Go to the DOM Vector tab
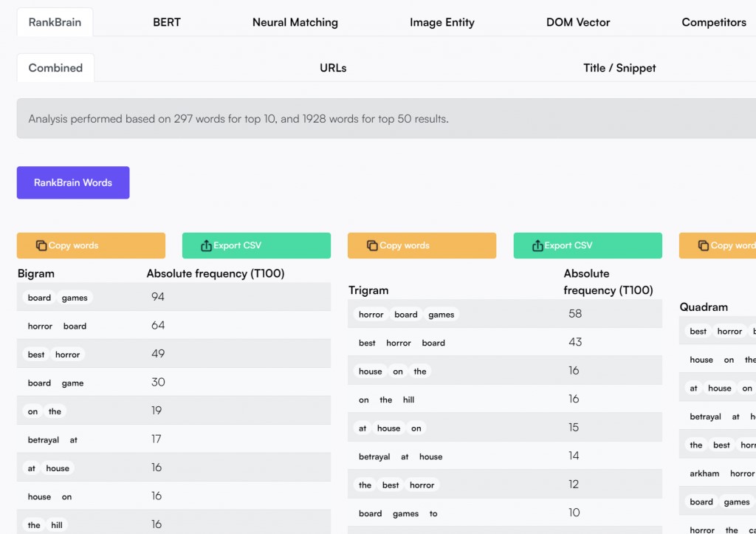 (x=578, y=22)
